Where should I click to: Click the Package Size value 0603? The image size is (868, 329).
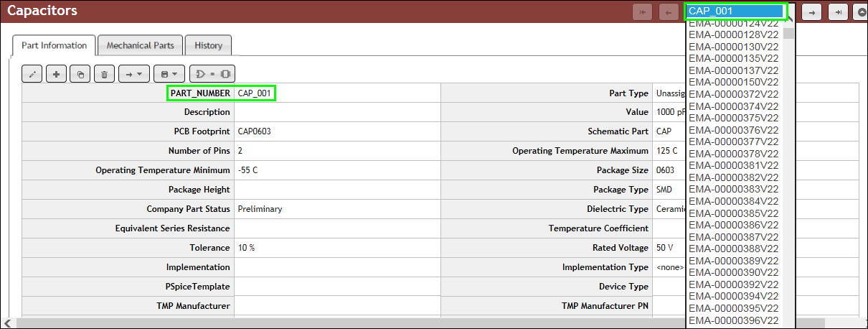pos(665,170)
